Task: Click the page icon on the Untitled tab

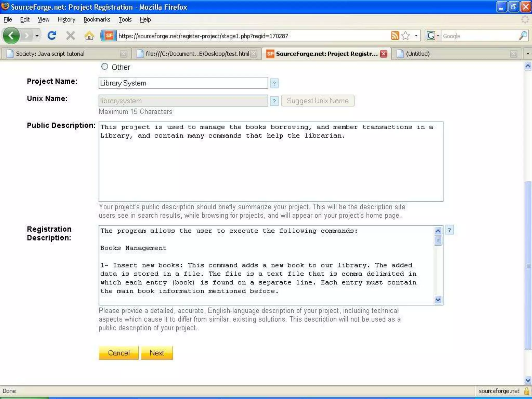Action: tap(400, 54)
